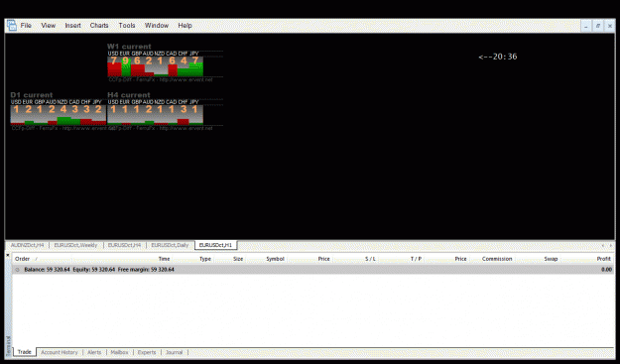
Task: Click the Price header beside Symbol
Action: [x=323, y=259]
